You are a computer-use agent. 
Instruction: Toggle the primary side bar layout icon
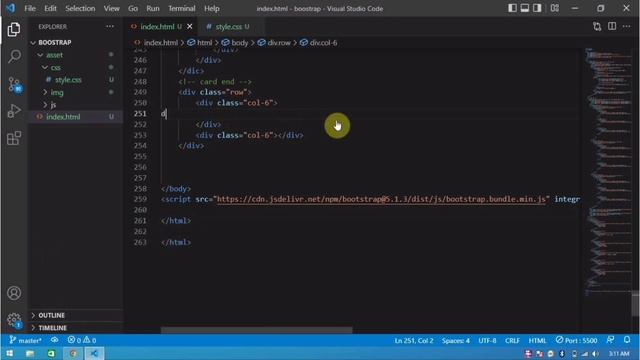tap(512, 8)
